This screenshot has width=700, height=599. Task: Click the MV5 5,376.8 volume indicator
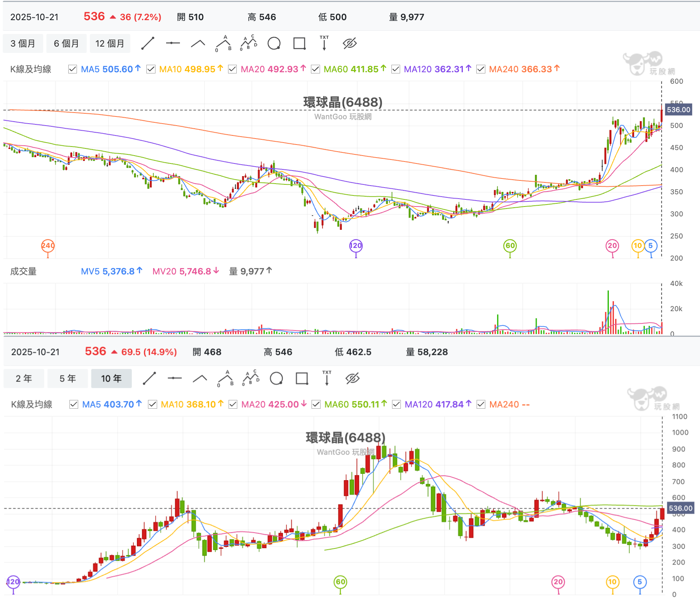tap(111, 271)
